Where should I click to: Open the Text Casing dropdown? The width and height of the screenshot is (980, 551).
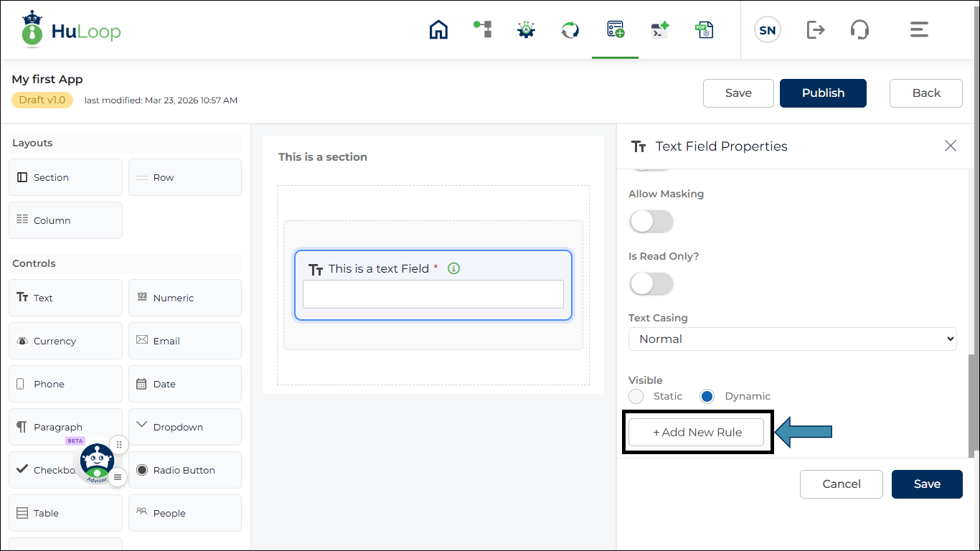pos(793,339)
